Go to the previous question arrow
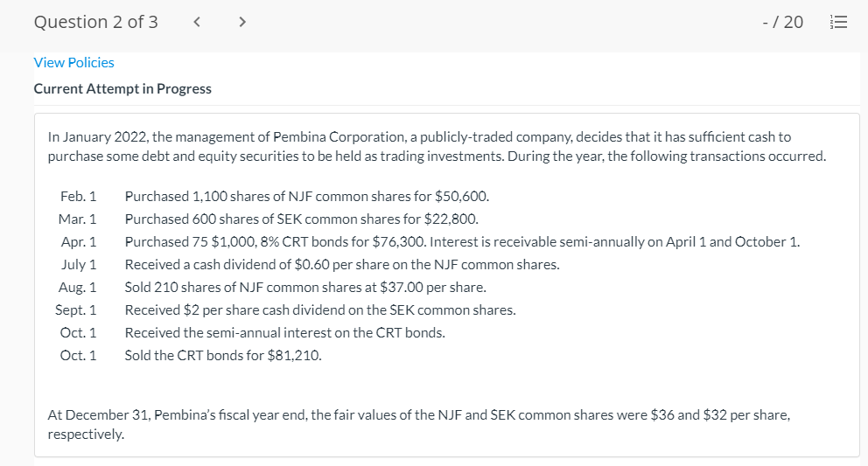Viewport: 868px width, 466px height. click(197, 23)
